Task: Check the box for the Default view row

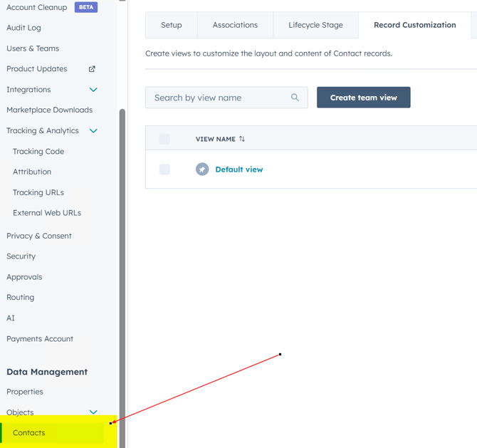Action: pos(164,170)
